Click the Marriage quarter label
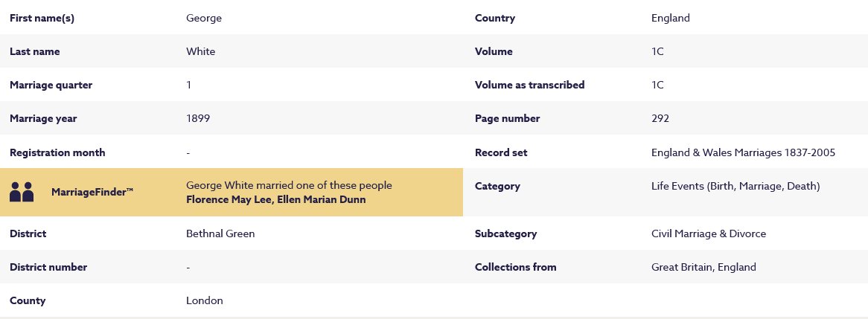This screenshot has height=319, width=868. pyautogui.click(x=51, y=85)
